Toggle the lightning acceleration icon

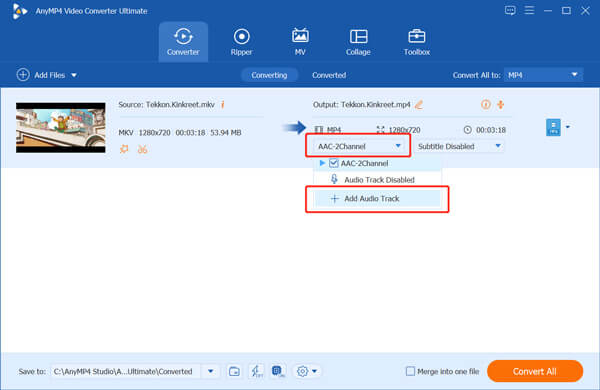[x=256, y=371]
